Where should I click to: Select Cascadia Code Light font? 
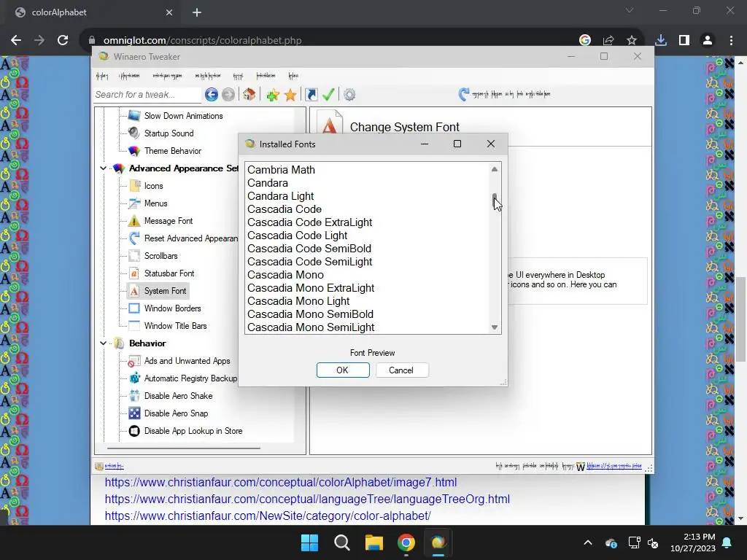[298, 236]
